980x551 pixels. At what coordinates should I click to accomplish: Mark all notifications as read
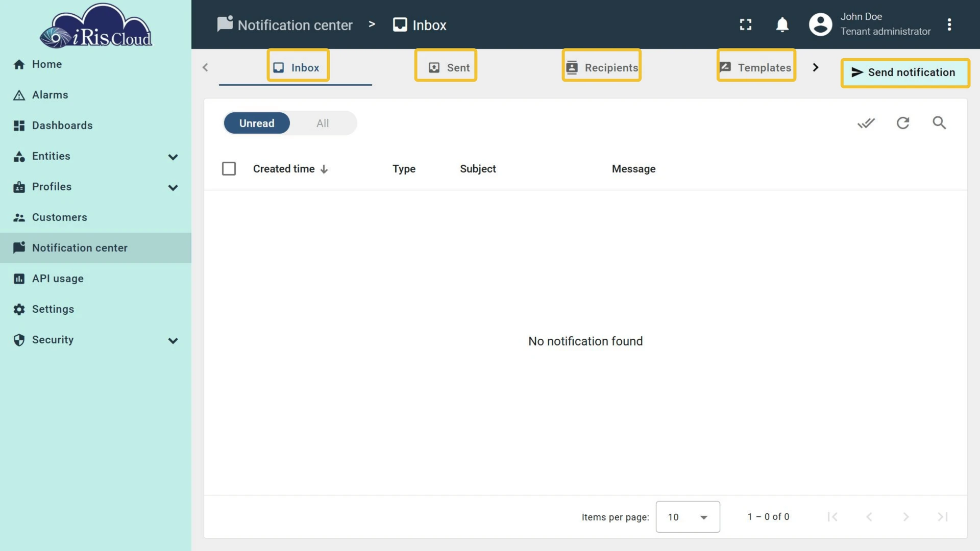coord(866,123)
